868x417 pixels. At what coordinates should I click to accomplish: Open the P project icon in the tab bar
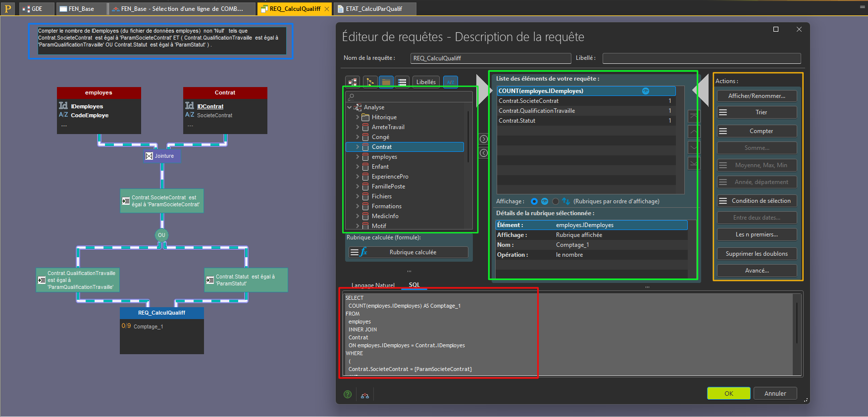(8, 8)
